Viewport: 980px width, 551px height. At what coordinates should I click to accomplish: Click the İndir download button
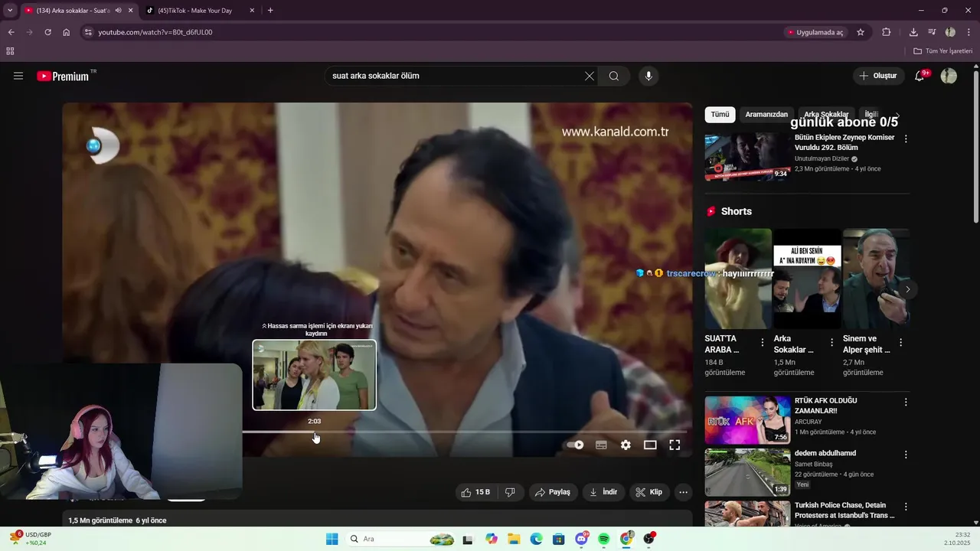(x=603, y=492)
